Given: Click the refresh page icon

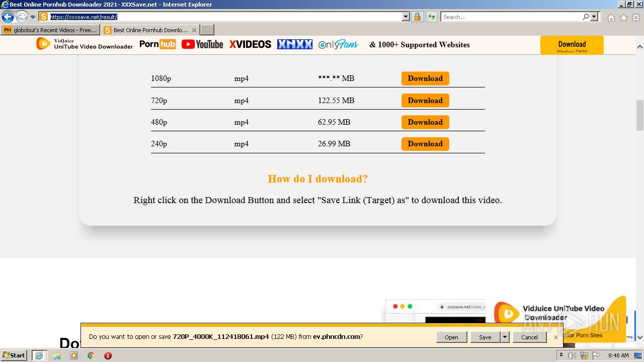Looking at the screenshot, I should pos(432,17).
